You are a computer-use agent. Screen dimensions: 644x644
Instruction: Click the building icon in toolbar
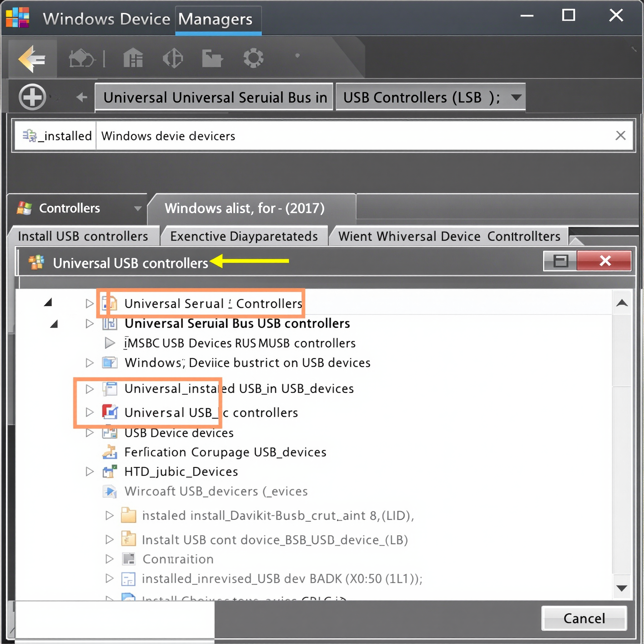[x=133, y=58]
